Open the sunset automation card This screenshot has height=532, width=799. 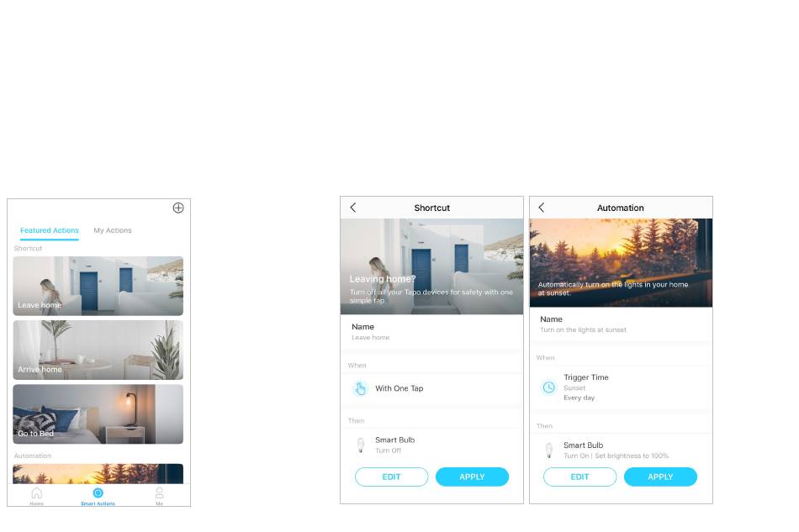pyautogui.click(x=98, y=473)
